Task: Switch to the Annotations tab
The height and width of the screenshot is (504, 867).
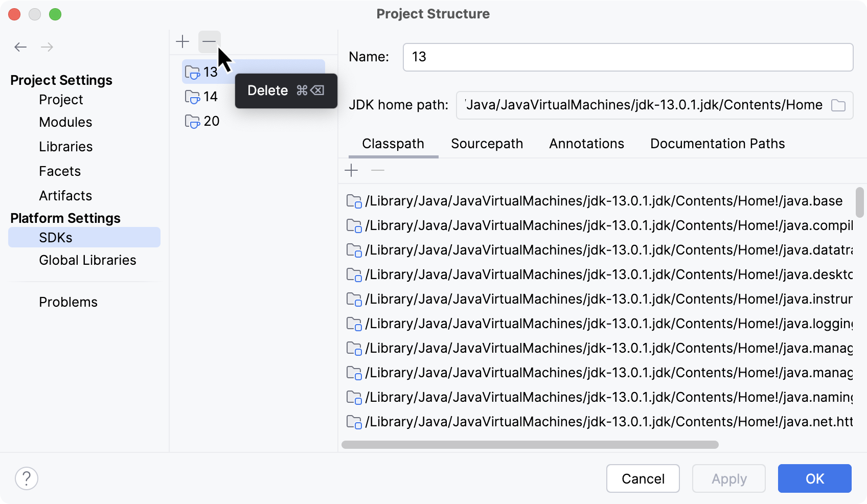Action: tap(586, 144)
